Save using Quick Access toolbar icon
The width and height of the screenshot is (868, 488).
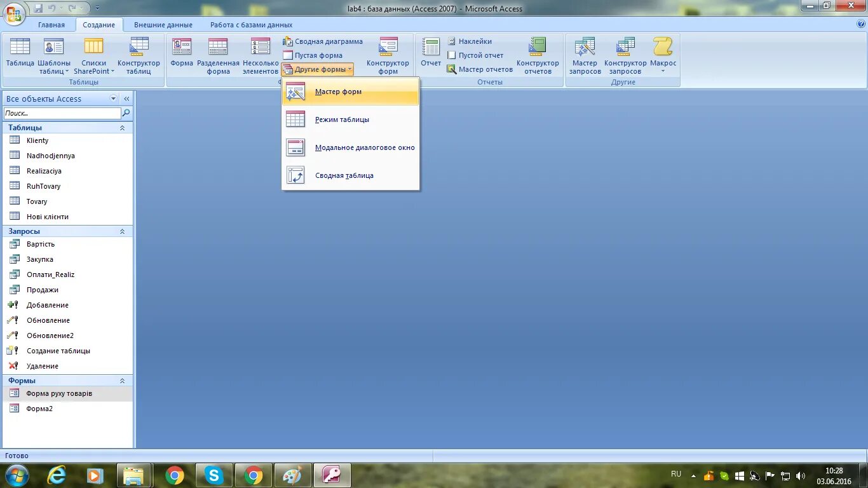coord(39,9)
